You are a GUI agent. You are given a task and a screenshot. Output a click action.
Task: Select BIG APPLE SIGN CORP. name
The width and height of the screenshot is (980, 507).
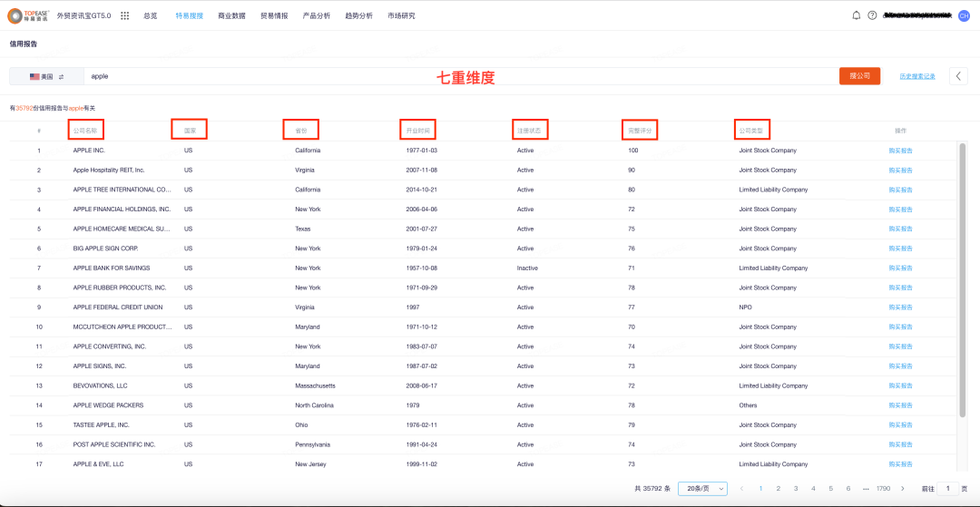point(105,249)
